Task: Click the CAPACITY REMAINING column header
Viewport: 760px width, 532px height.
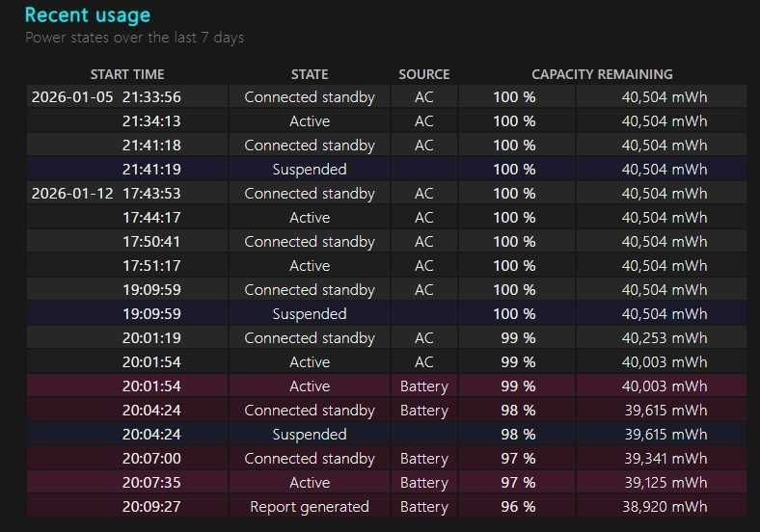Action: tap(602, 74)
